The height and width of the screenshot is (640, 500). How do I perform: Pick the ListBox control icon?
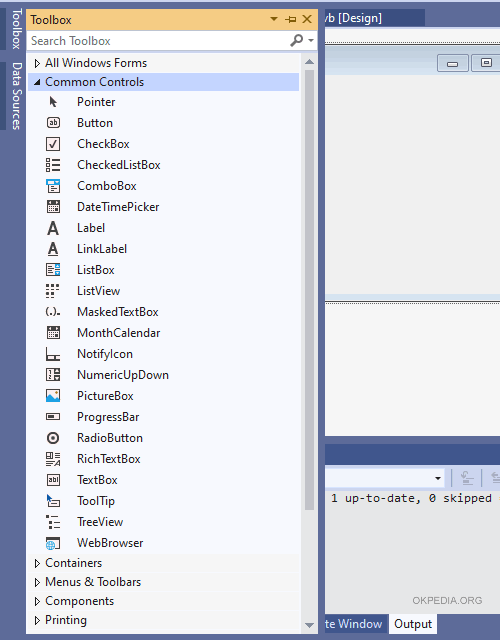53,270
